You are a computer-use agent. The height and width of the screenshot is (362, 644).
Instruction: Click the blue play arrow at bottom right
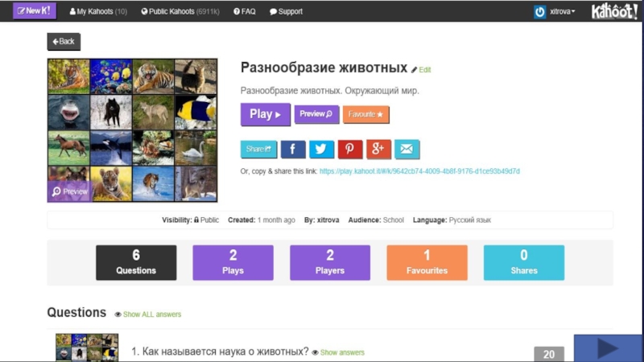(x=608, y=348)
